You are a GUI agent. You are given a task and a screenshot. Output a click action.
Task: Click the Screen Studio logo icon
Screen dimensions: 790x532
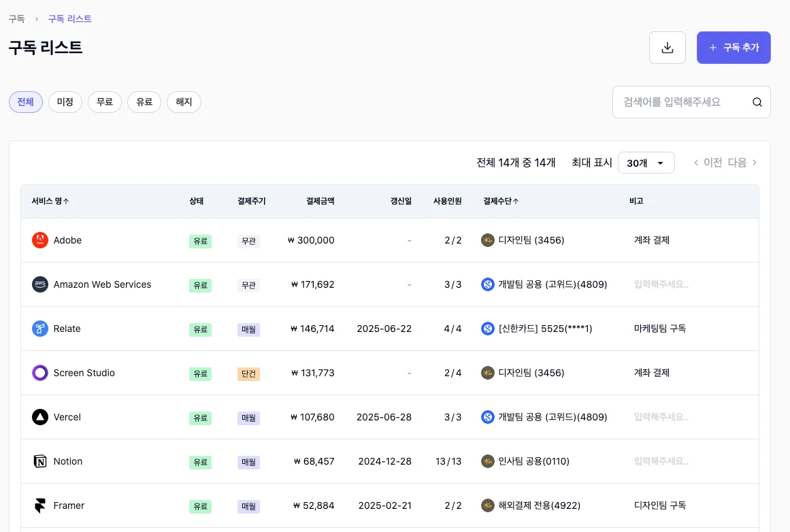39,373
